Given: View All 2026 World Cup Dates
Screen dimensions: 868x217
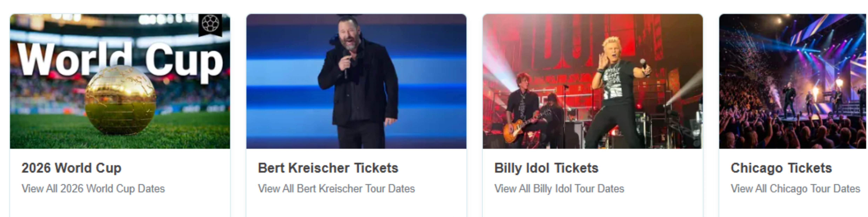Looking at the screenshot, I should 93,188.
